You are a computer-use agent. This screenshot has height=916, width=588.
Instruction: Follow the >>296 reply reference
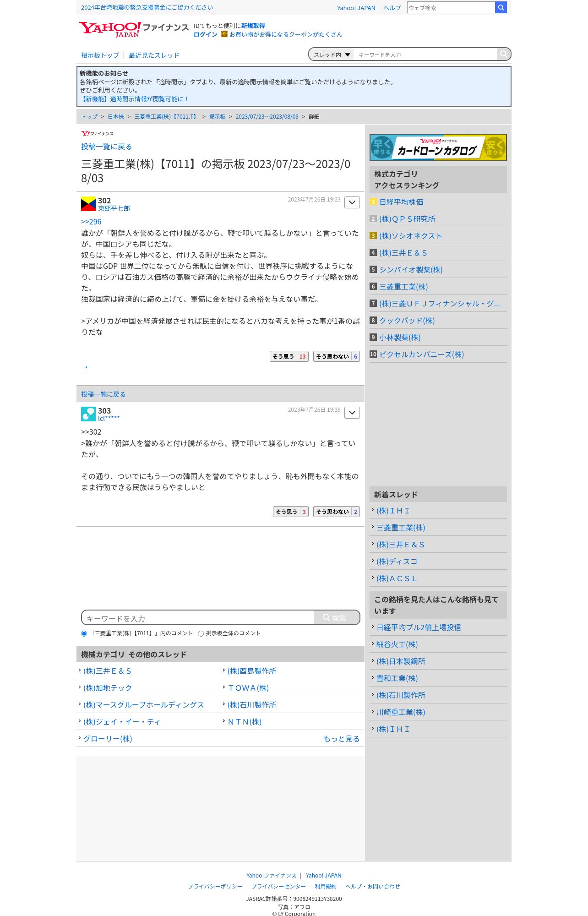tap(91, 222)
